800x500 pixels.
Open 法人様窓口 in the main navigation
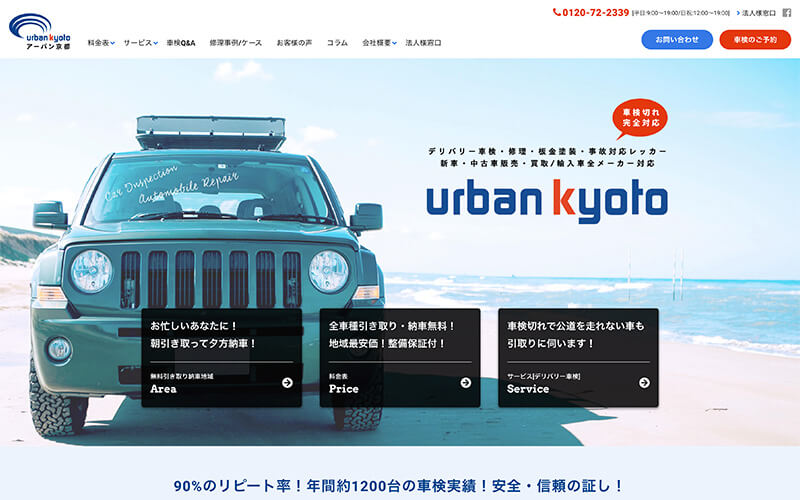(423, 43)
